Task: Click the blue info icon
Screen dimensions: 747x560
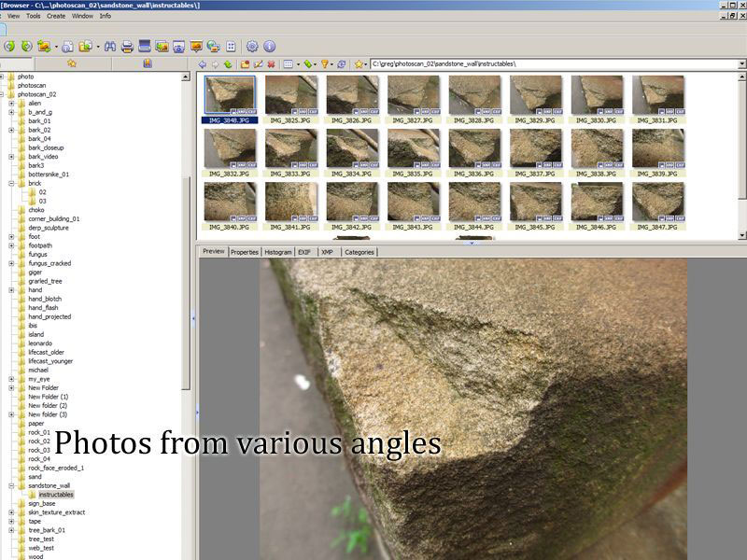Action: pos(270,46)
